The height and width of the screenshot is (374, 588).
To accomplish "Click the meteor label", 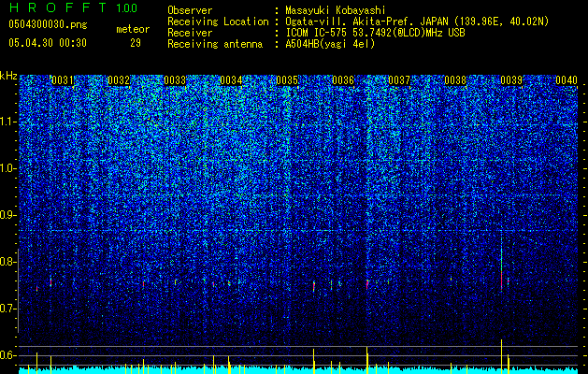I will click(x=133, y=29).
